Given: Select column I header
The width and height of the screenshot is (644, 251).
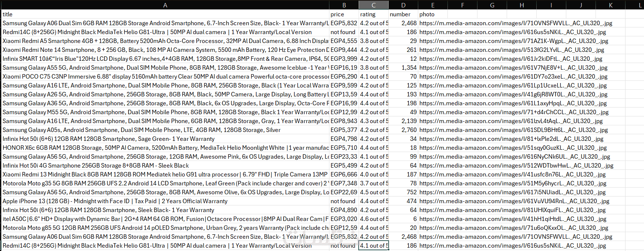Looking at the screenshot, I should [551, 5].
